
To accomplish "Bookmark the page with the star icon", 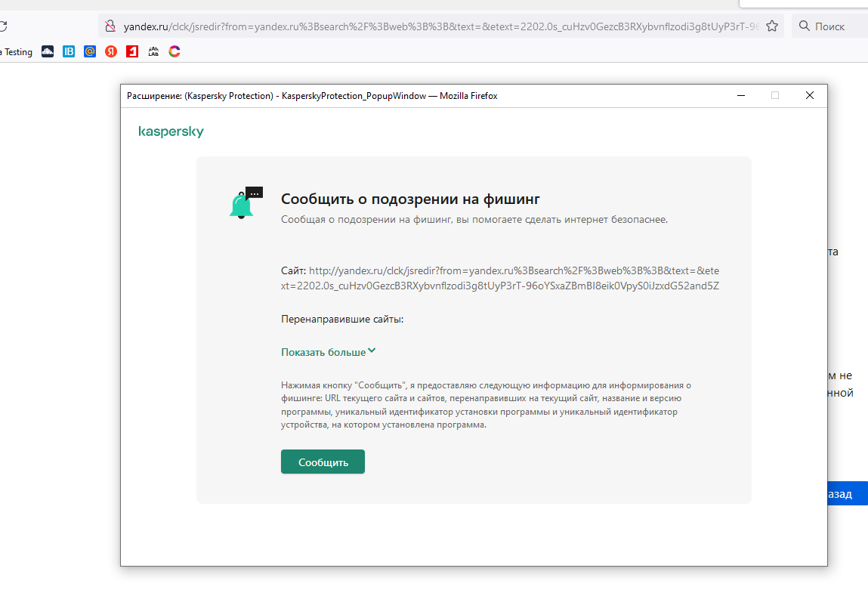I will click(x=772, y=26).
